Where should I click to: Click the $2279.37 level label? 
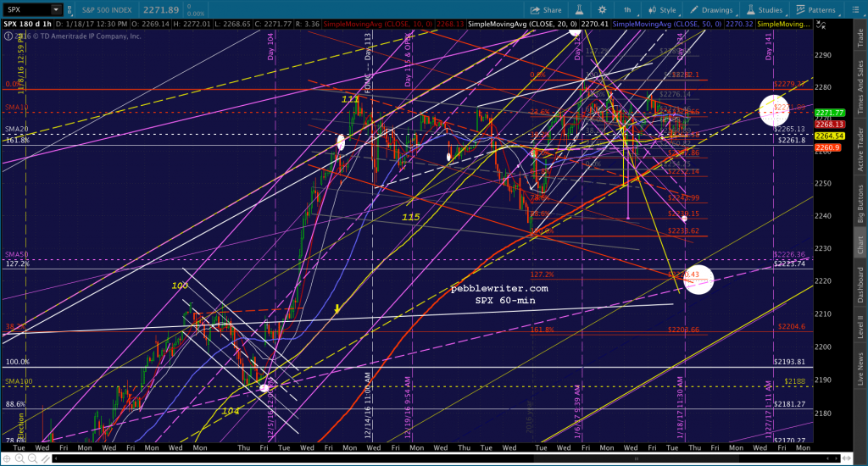pyautogui.click(x=789, y=84)
